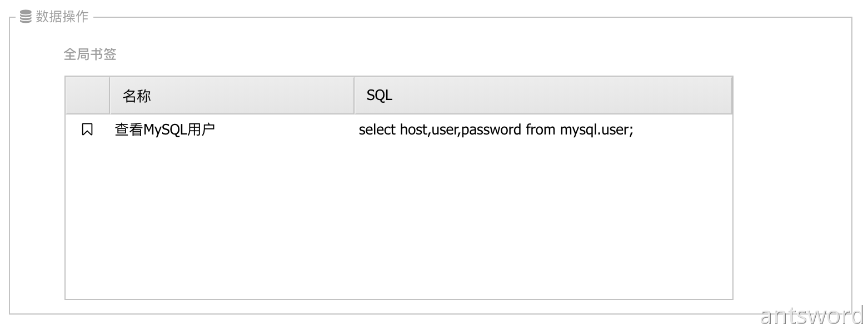Click the antsword watermark text
This screenshot has width=868, height=329.
(x=812, y=315)
